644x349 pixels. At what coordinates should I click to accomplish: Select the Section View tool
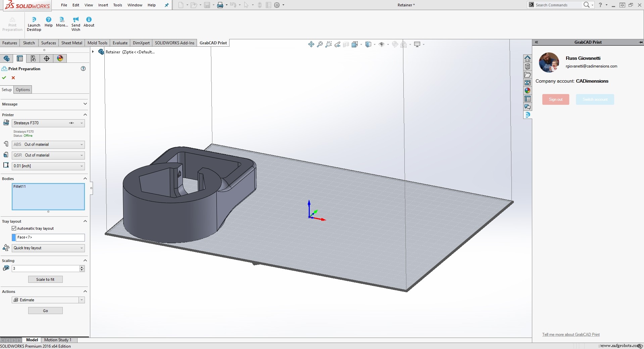[x=346, y=44]
